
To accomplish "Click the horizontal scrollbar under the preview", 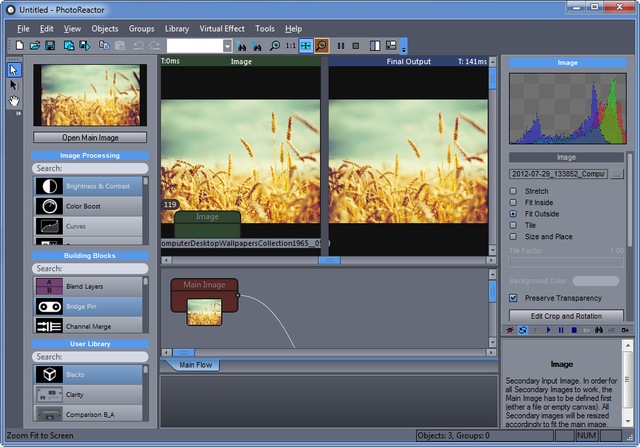I will pos(328,259).
